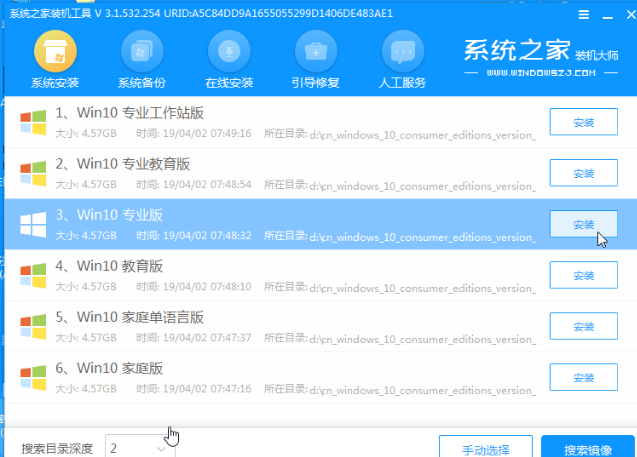Click the 系统之家 brand logo
Image resolution: width=637 pixels, height=457 pixels.
(541, 56)
